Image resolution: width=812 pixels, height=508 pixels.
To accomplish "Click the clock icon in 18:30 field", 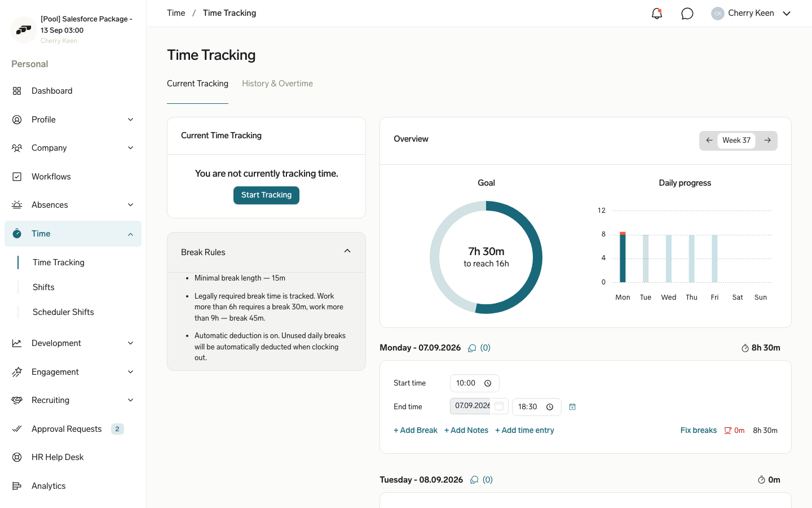I will [550, 407].
